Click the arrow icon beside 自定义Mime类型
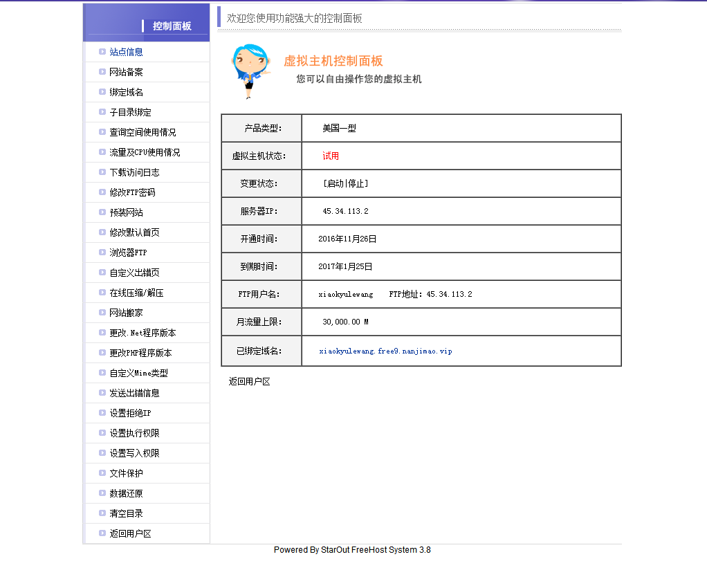The width and height of the screenshot is (707, 588). coord(102,372)
